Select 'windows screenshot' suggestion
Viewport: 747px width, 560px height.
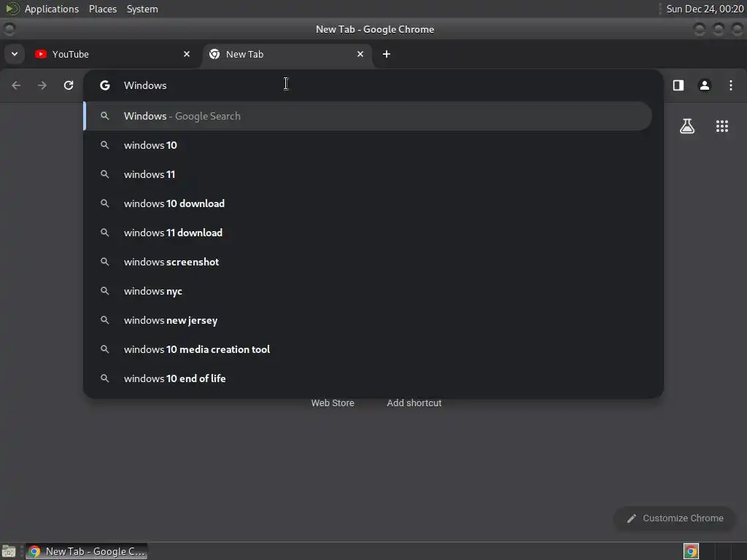(x=368, y=262)
